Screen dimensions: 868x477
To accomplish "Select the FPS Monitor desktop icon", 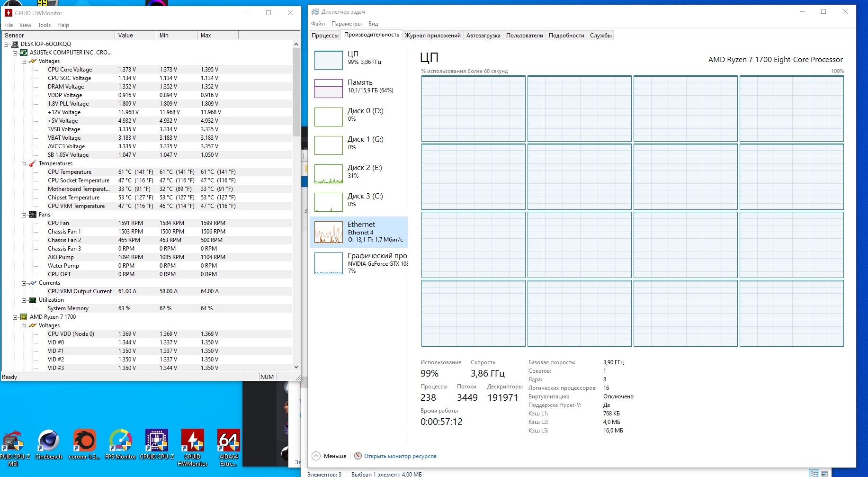I will [120, 441].
